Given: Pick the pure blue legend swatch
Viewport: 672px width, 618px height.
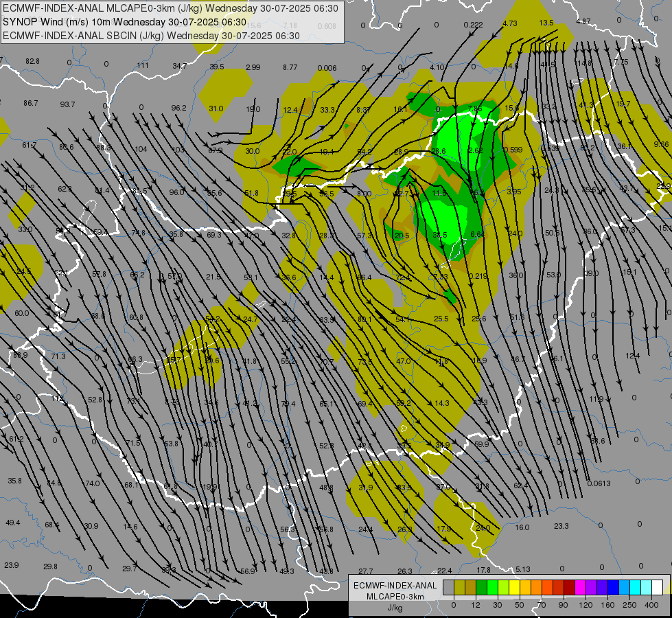Looking at the screenshot, I should click(x=613, y=588).
